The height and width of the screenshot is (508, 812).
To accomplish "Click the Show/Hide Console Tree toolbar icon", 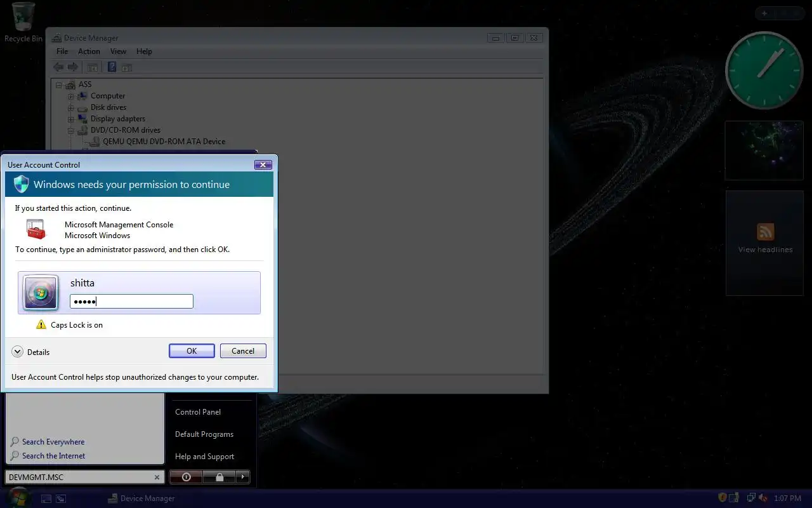I will (x=93, y=67).
